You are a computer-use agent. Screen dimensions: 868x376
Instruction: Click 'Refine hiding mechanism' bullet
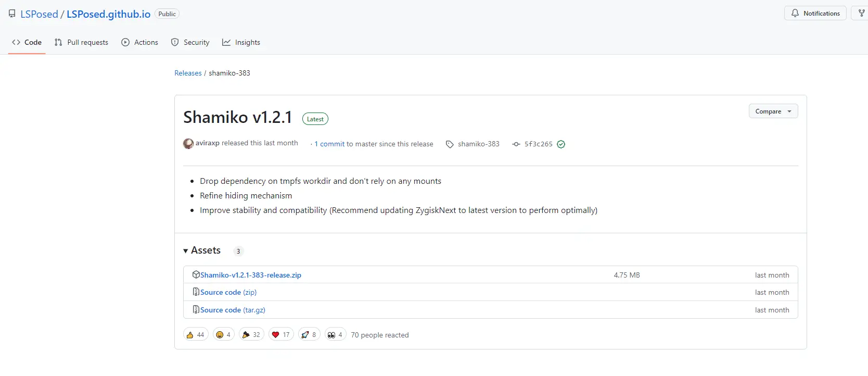[246, 196]
